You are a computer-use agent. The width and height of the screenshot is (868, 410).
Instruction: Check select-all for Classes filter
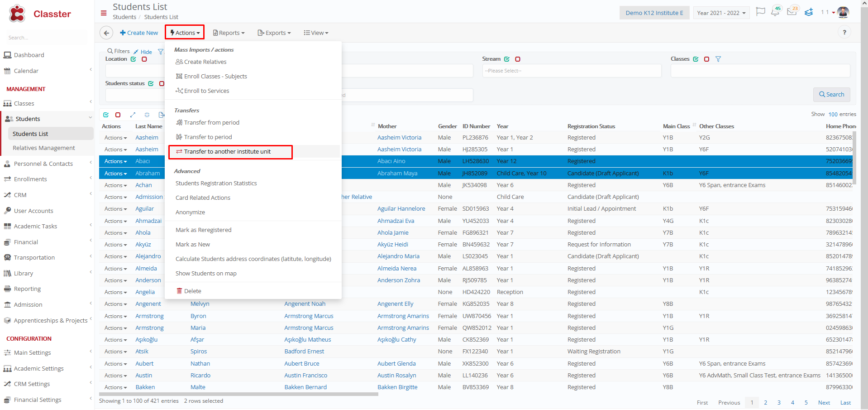[x=696, y=59]
